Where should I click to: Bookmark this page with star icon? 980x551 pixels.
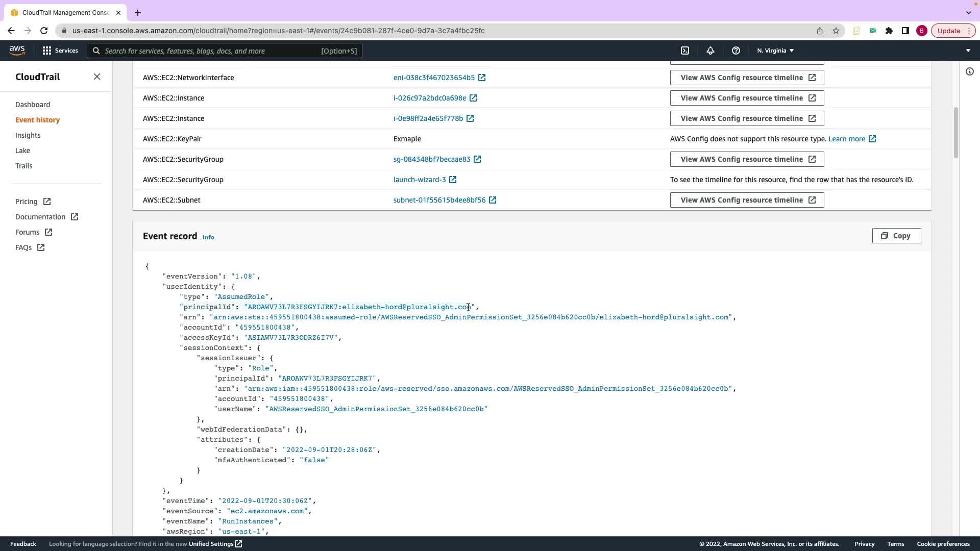[x=836, y=31]
